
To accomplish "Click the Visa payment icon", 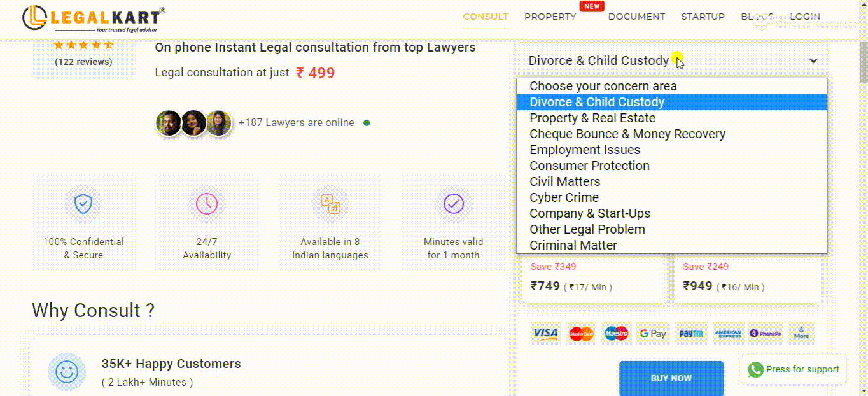I will pos(545,334).
